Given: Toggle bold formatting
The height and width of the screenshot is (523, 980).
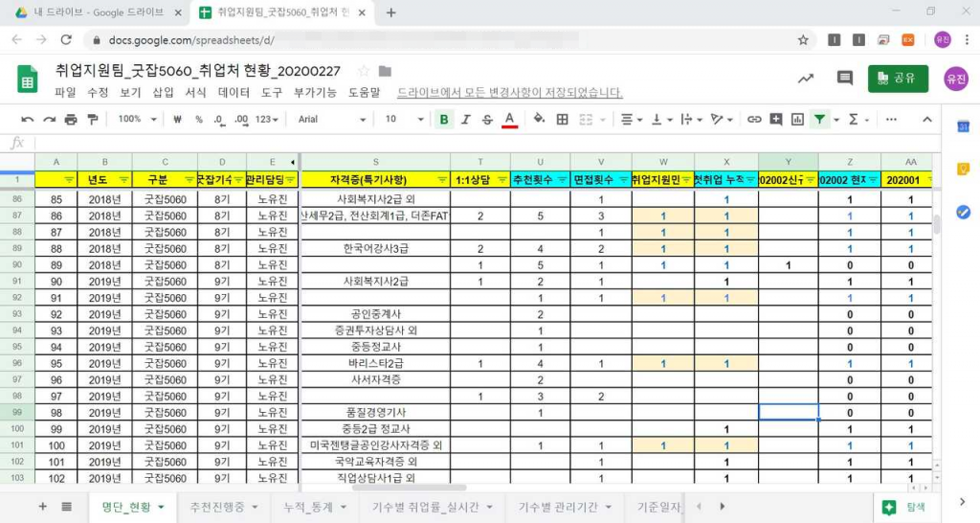Looking at the screenshot, I should coord(443,120).
